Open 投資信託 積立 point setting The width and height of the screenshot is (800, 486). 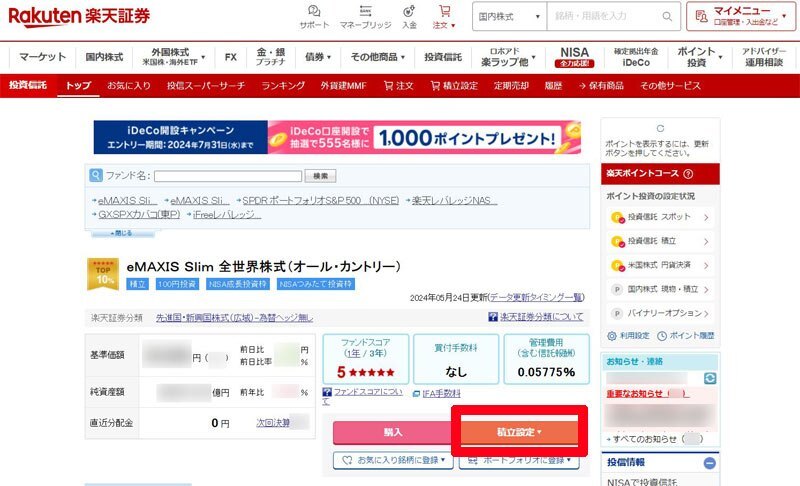point(660,241)
